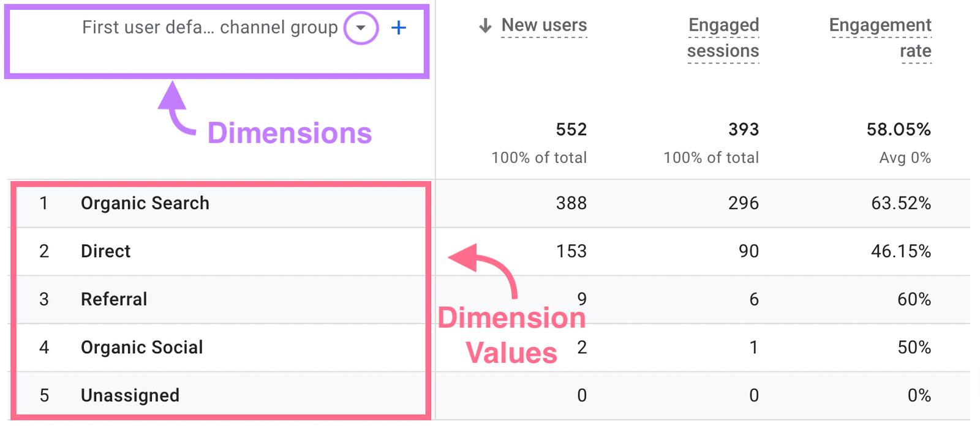Select the Referral channel row
The width and height of the screenshot is (980, 429).
(x=114, y=299)
